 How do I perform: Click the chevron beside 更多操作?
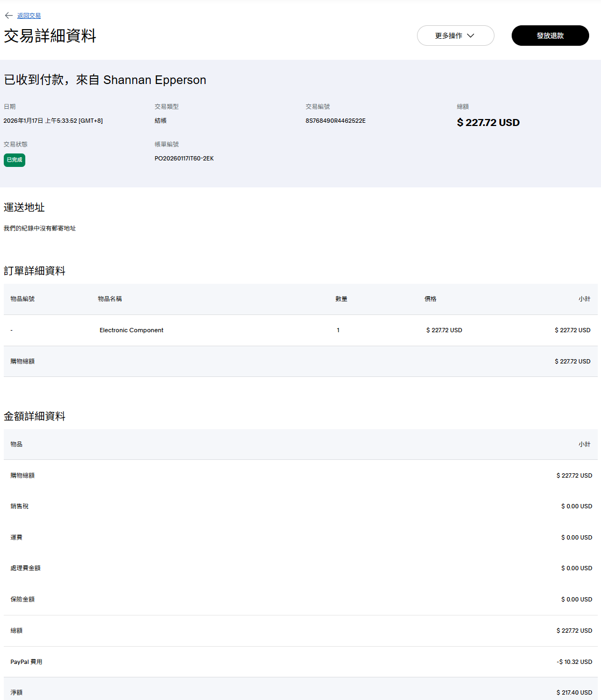(x=471, y=36)
